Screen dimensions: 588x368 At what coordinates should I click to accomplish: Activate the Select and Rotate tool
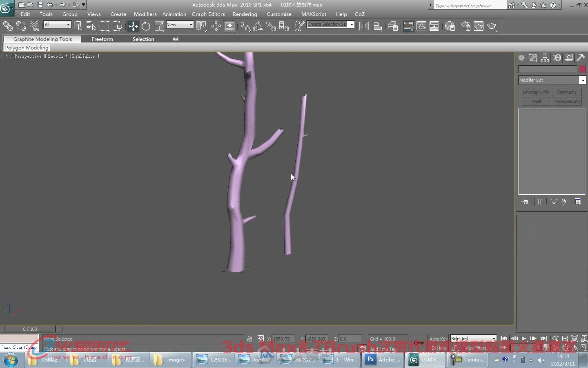point(146,26)
